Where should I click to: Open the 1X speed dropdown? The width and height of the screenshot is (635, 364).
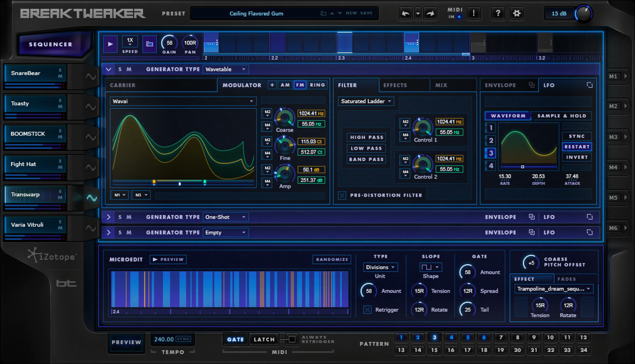point(130,41)
